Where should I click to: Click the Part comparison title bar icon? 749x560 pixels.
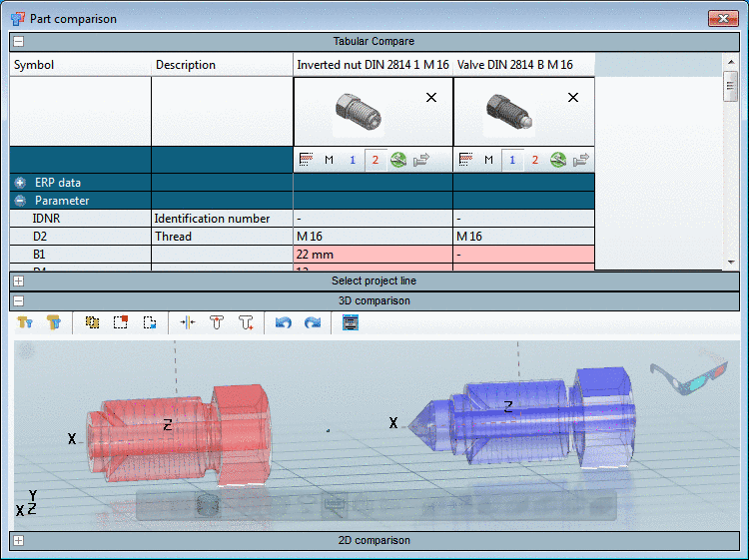18,19
